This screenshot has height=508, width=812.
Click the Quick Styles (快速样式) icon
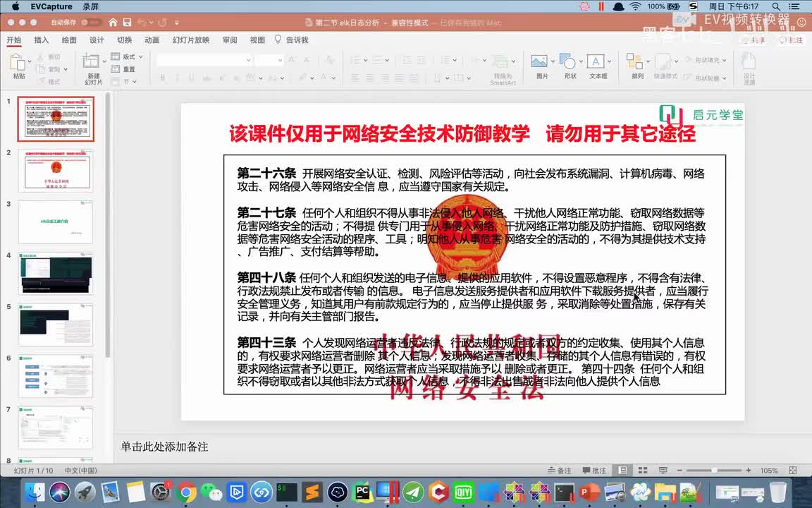pos(663,62)
